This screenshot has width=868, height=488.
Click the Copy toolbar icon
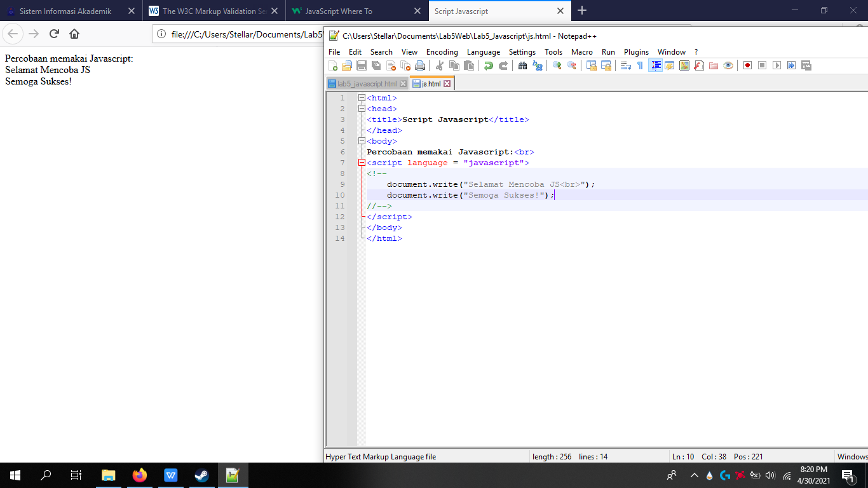454,65
